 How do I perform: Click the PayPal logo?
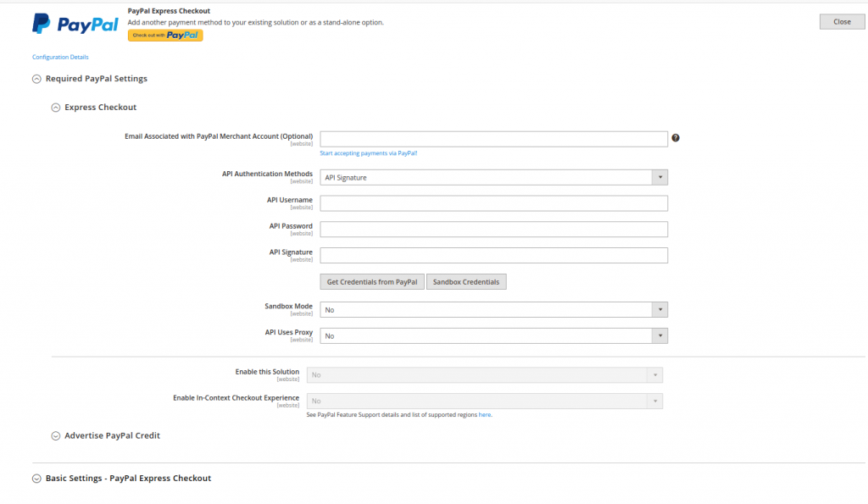[x=75, y=24]
